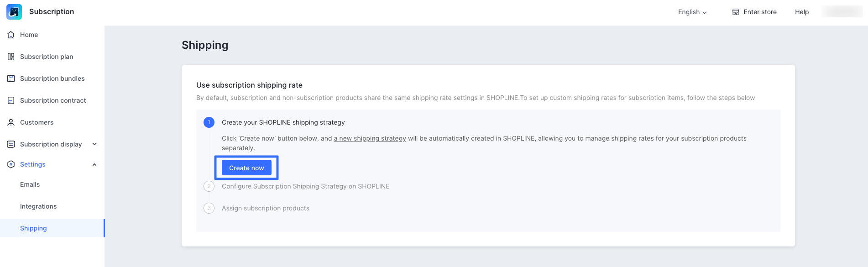The height and width of the screenshot is (267, 868).
Task: Collapse the Settings menu chevron
Action: pyautogui.click(x=94, y=164)
